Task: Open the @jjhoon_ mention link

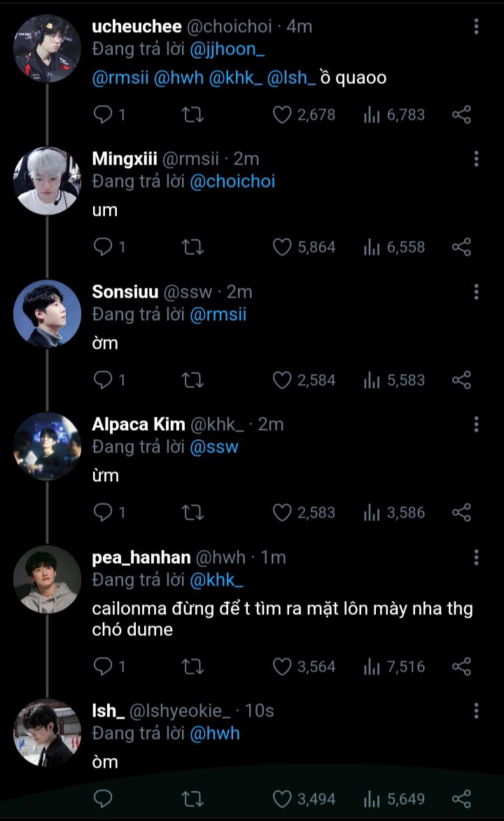Action: [227, 49]
